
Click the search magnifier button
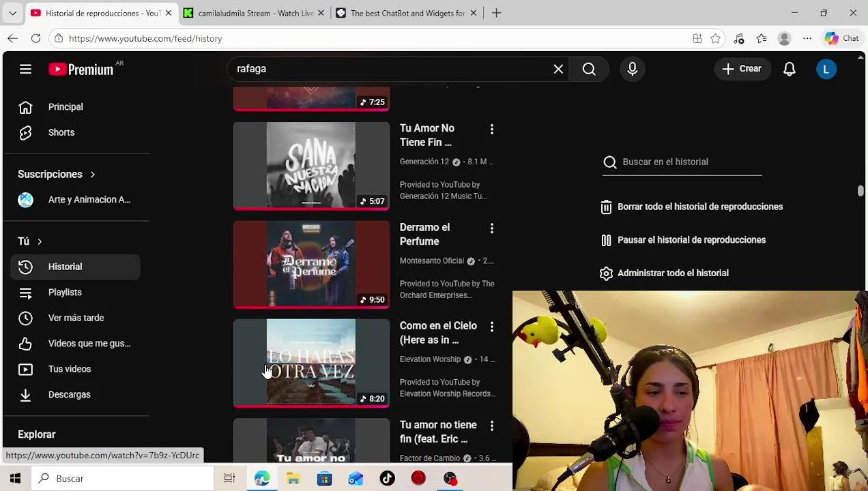tap(589, 69)
